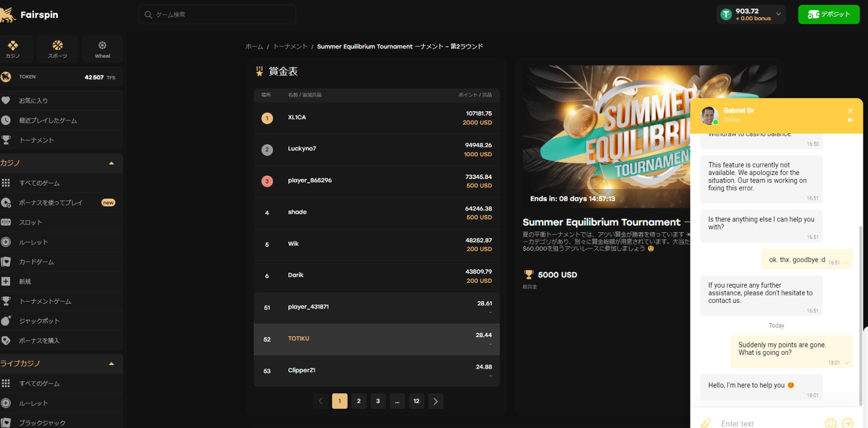
Task: Expand the balance currency dropdown
Action: tap(778, 14)
